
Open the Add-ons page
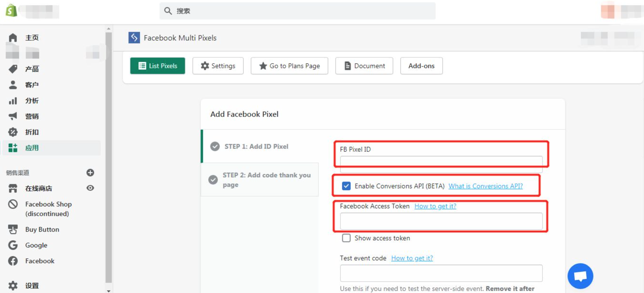pos(421,66)
